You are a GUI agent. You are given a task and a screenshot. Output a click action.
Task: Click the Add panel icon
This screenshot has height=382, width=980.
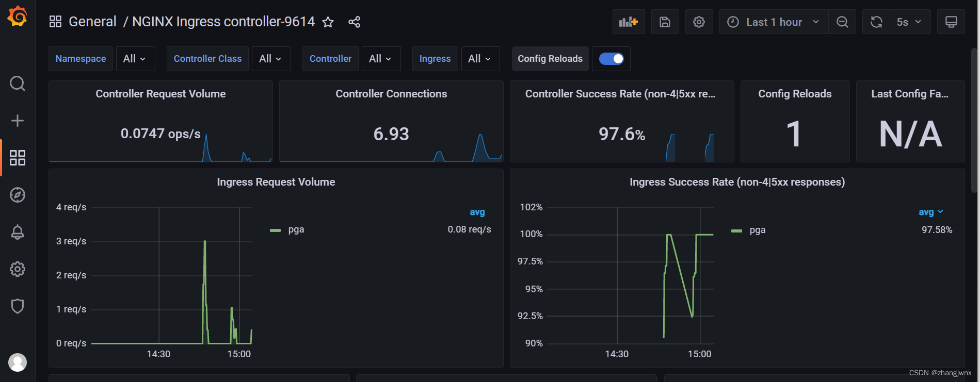point(629,22)
